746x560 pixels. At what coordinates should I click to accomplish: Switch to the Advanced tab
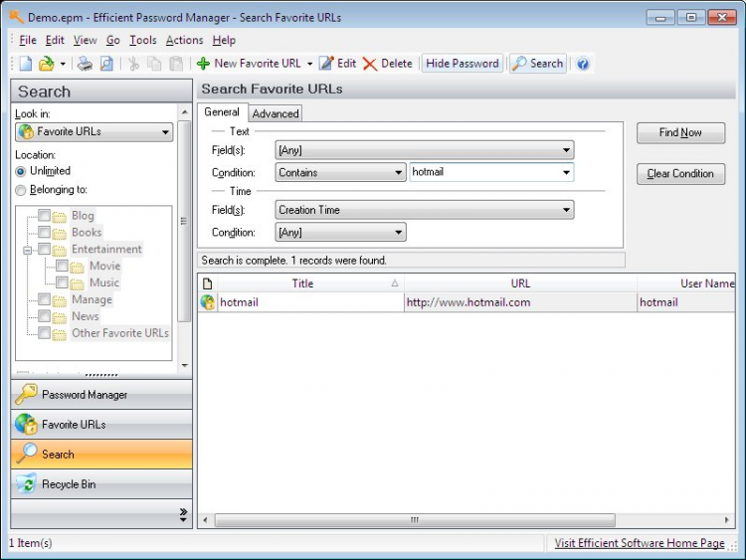pyautogui.click(x=276, y=113)
